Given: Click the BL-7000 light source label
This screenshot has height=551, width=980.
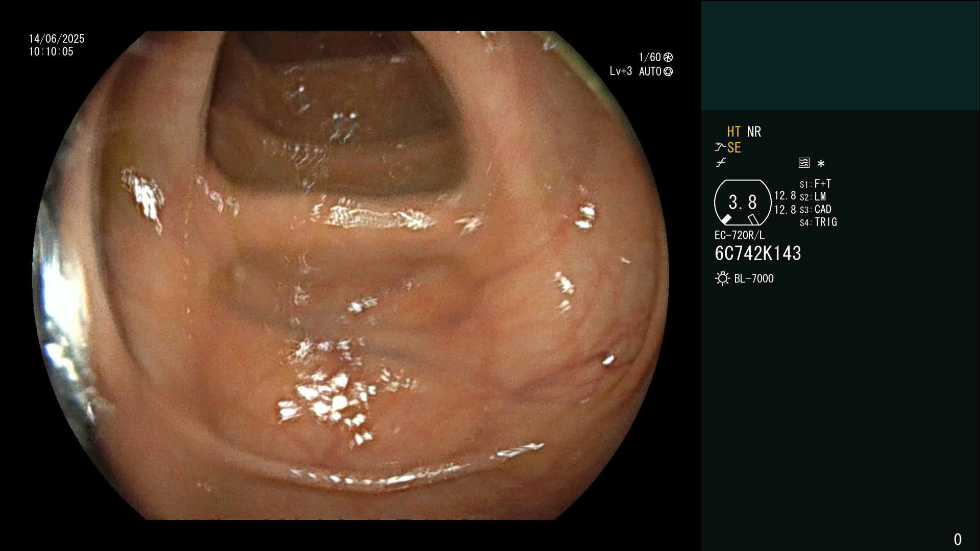Looking at the screenshot, I should coord(754,279).
